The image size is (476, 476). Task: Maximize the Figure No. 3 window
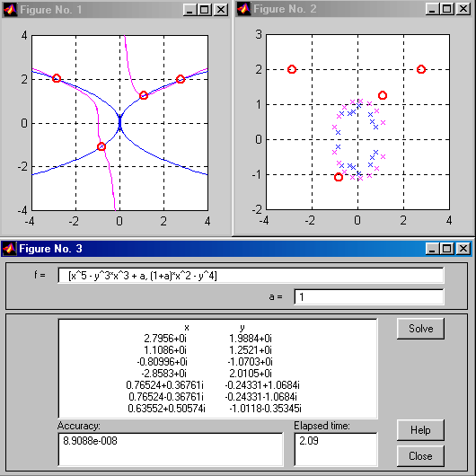point(447,249)
